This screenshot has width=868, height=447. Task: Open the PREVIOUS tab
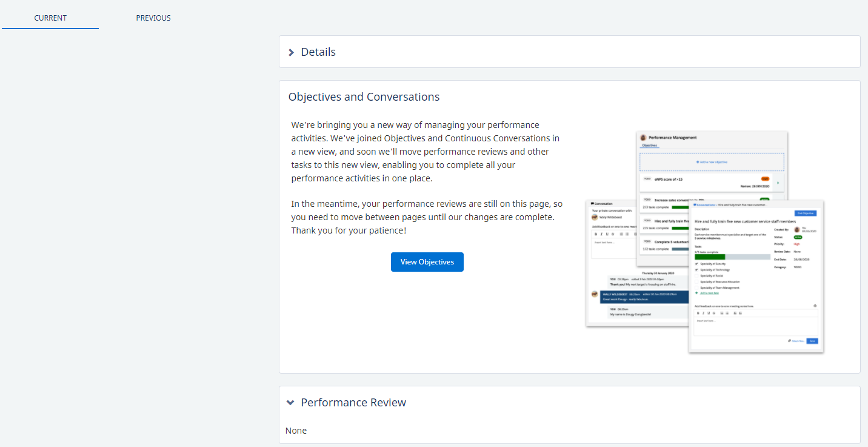(153, 18)
